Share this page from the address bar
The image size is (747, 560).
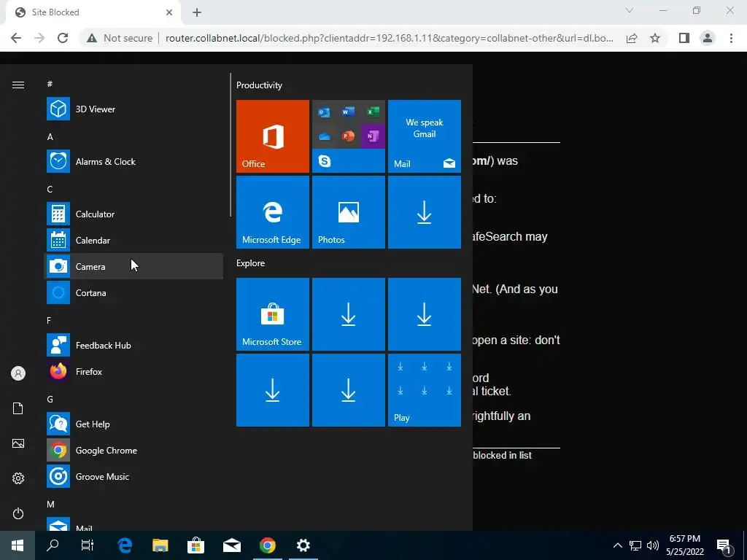click(x=632, y=38)
